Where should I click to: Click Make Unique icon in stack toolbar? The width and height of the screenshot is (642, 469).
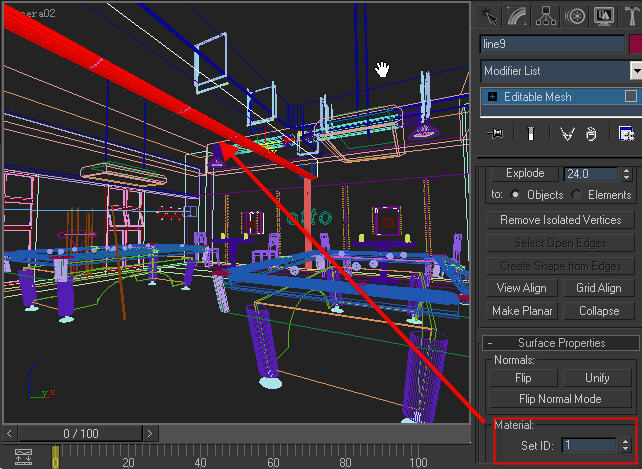(x=567, y=133)
